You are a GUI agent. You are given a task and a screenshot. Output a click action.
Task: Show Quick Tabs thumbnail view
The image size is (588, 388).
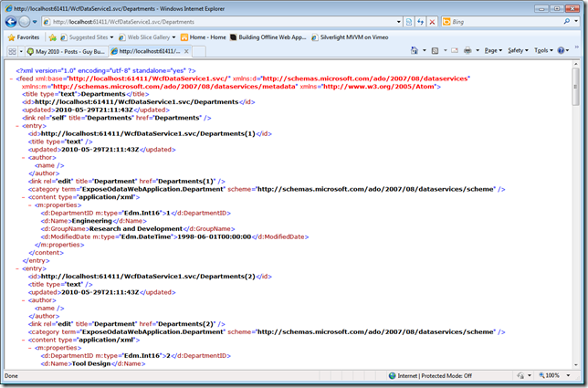[13, 51]
